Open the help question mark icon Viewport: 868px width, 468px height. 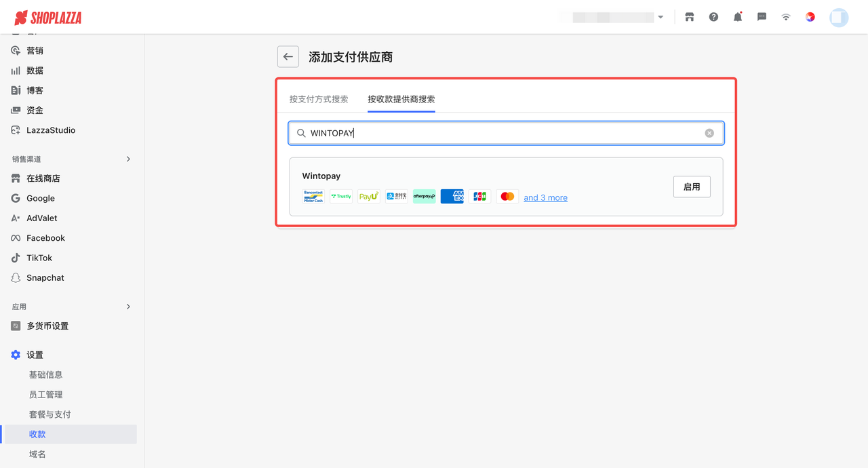click(x=713, y=17)
